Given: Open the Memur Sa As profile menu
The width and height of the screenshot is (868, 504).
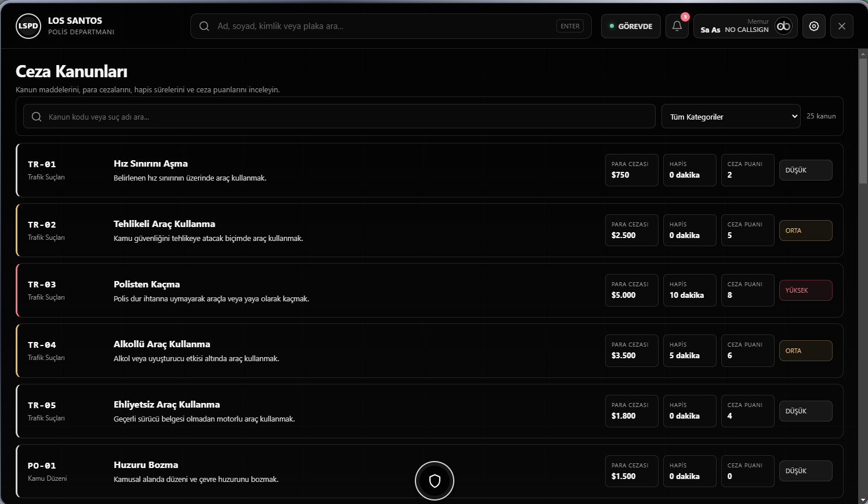Looking at the screenshot, I should (x=745, y=26).
